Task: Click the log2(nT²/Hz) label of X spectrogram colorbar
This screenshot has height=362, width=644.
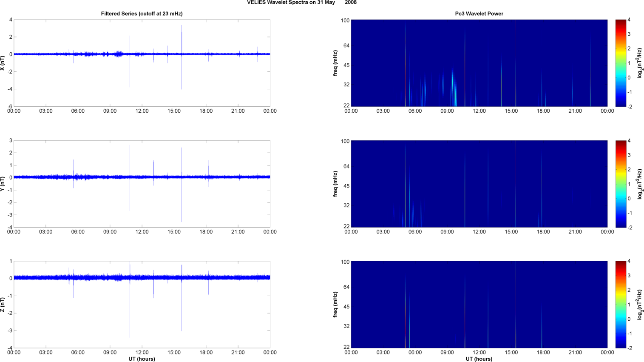Action: (640, 63)
